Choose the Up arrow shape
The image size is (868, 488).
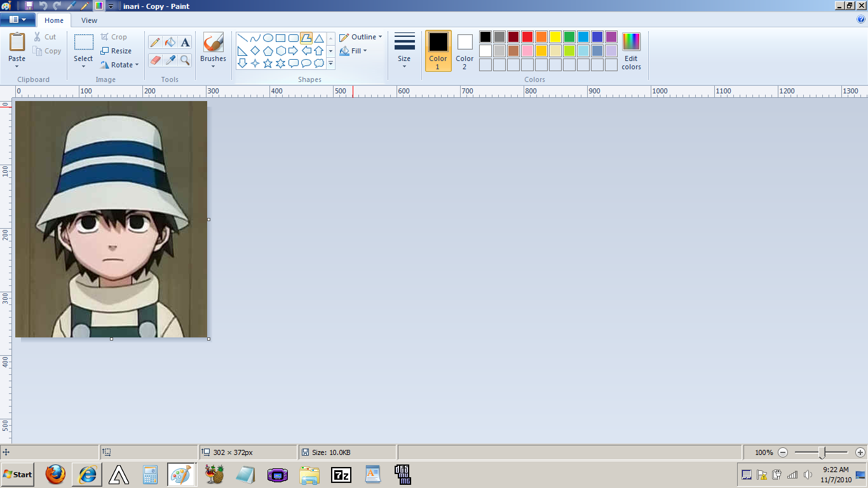319,51
